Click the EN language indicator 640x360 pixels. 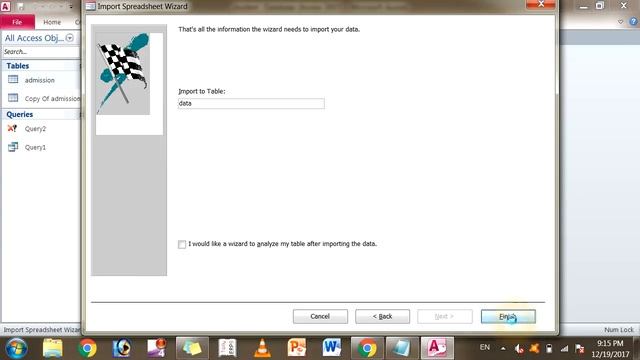pos(484,347)
